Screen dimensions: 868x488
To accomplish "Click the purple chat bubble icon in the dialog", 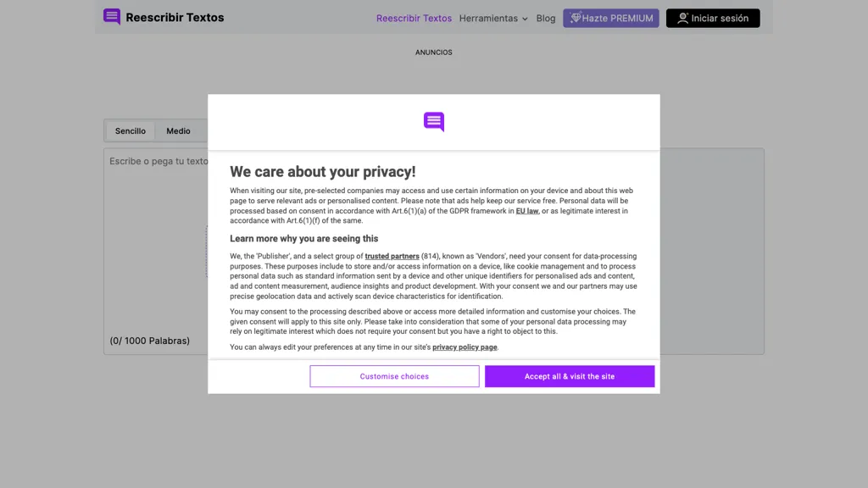I will [x=433, y=121].
